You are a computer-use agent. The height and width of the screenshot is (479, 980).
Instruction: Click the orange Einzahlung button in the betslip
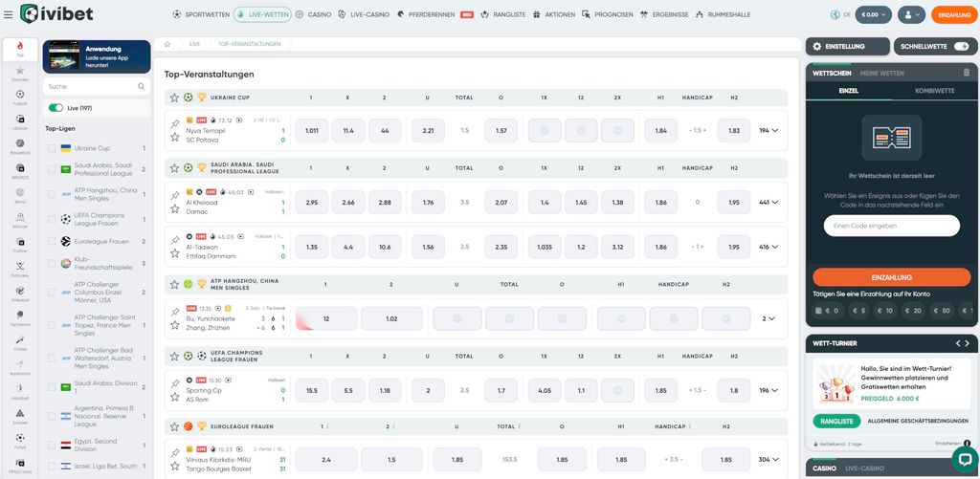coord(891,277)
